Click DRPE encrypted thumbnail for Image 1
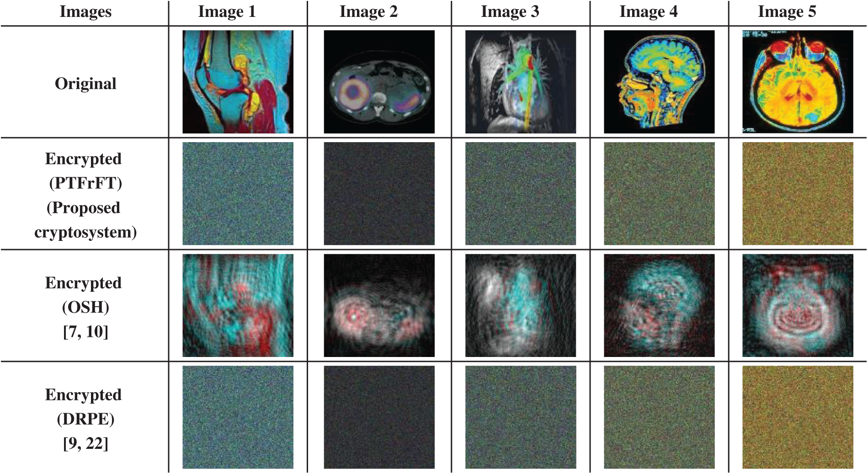 tap(238, 417)
